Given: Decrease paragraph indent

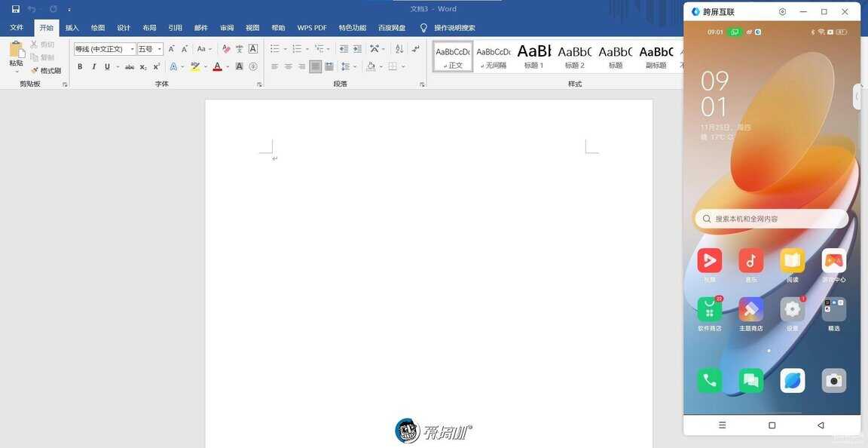Looking at the screenshot, I should tap(344, 49).
